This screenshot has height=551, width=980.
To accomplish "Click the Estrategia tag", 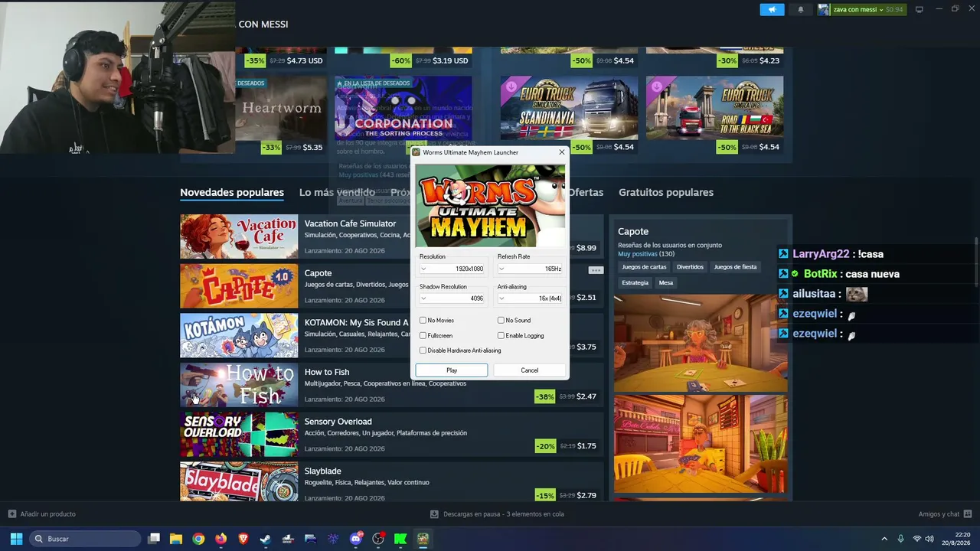I will point(635,282).
